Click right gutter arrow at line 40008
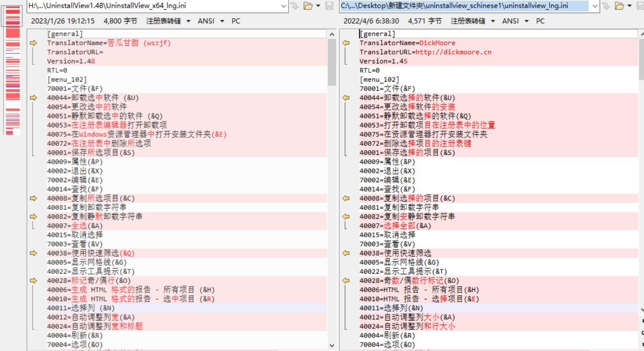The image size is (644, 351). click(x=346, y=198)
